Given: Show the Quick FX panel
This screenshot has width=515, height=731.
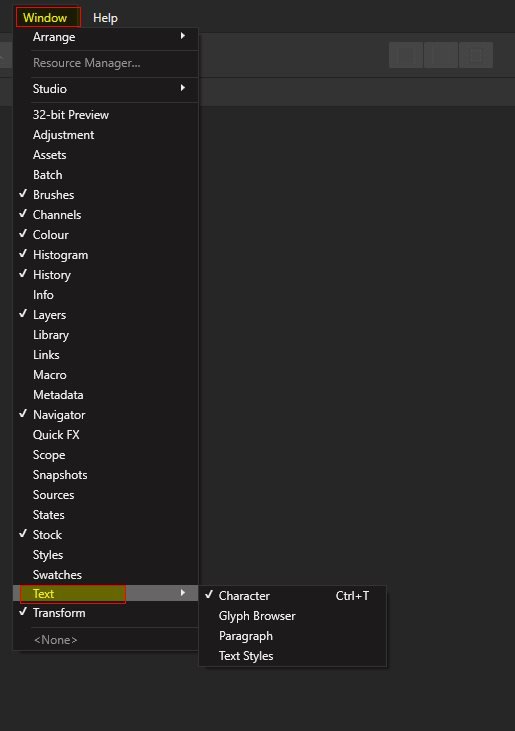Looking at the screenshot, I should 105,434.
